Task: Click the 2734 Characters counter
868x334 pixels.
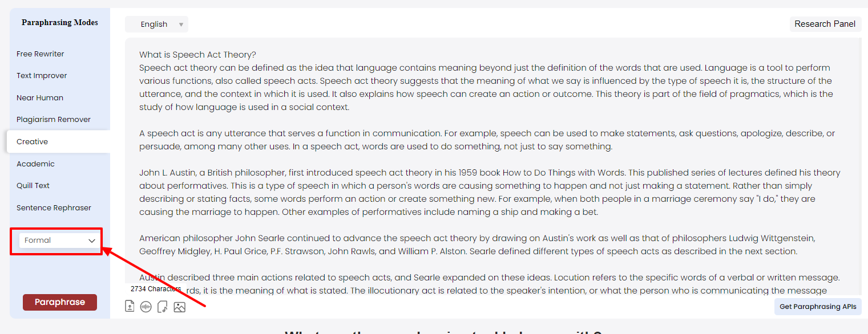Action: pyautogui.click(x=155, y=289)
